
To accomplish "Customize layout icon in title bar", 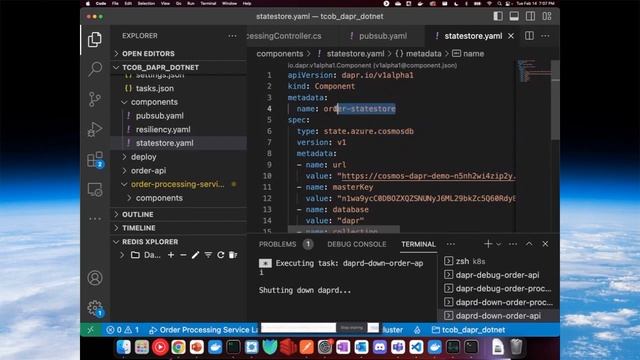I will pos(547,16).
